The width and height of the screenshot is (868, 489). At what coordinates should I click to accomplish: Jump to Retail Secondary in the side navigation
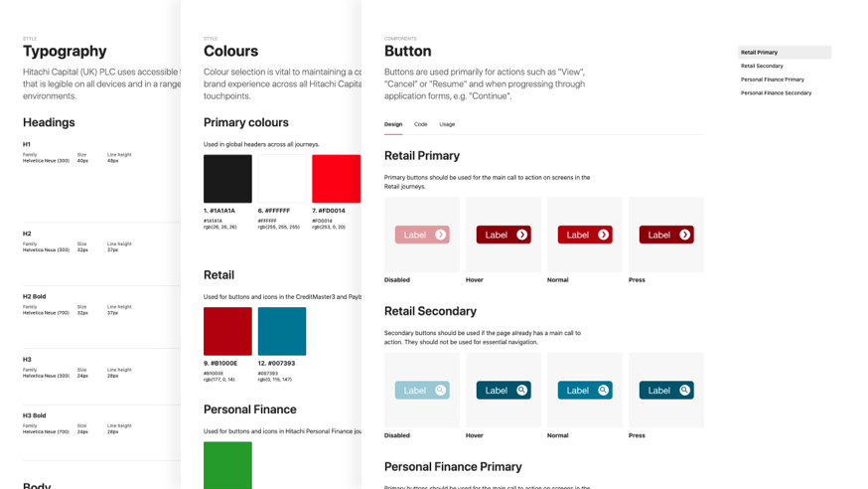(763, 66)
